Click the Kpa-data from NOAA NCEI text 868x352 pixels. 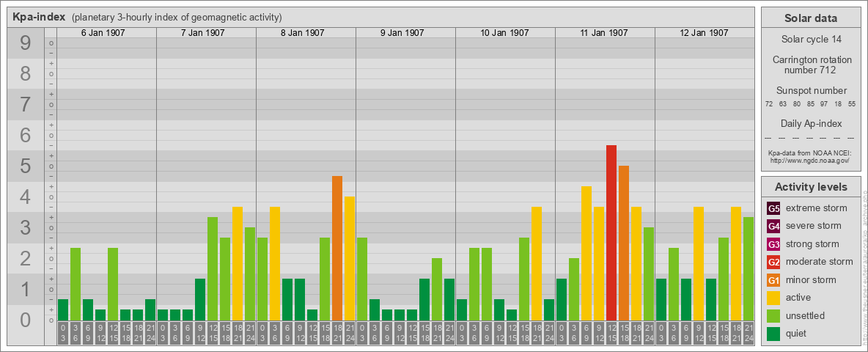811,153
